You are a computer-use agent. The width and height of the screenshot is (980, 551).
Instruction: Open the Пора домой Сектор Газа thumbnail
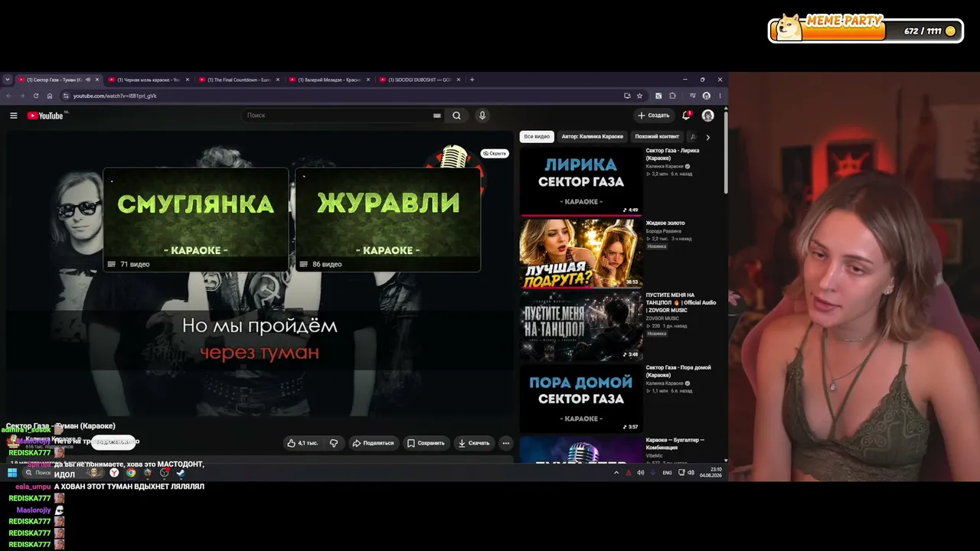581,398
